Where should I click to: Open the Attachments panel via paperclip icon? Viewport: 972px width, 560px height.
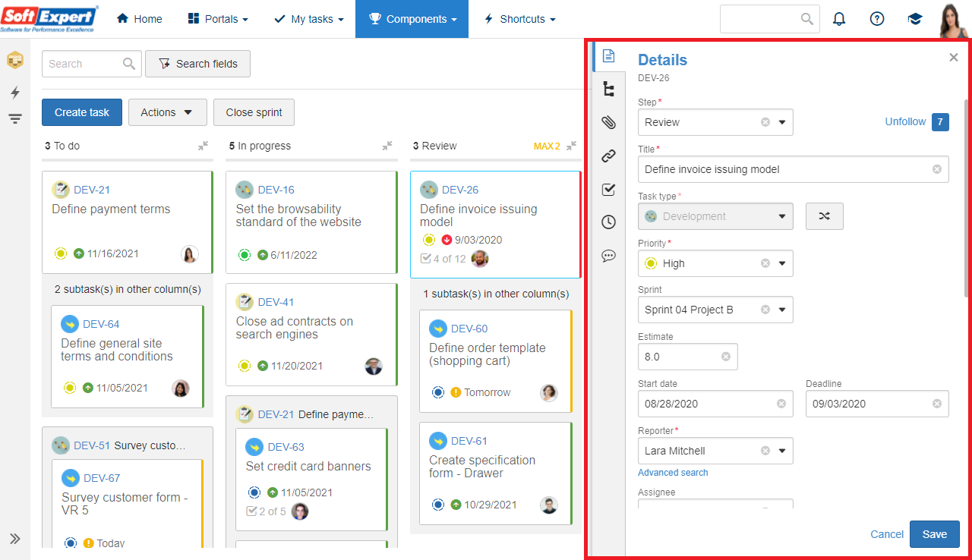click(608, 121)
